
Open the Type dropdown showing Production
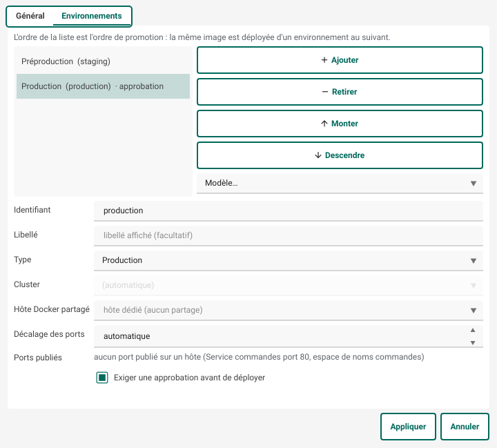tap(288, 261)
